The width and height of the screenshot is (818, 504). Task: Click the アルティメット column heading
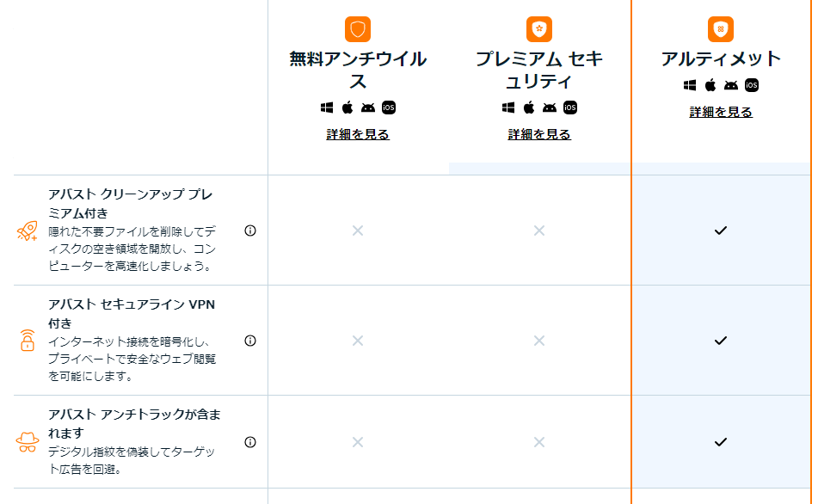(x=721, y=58)
